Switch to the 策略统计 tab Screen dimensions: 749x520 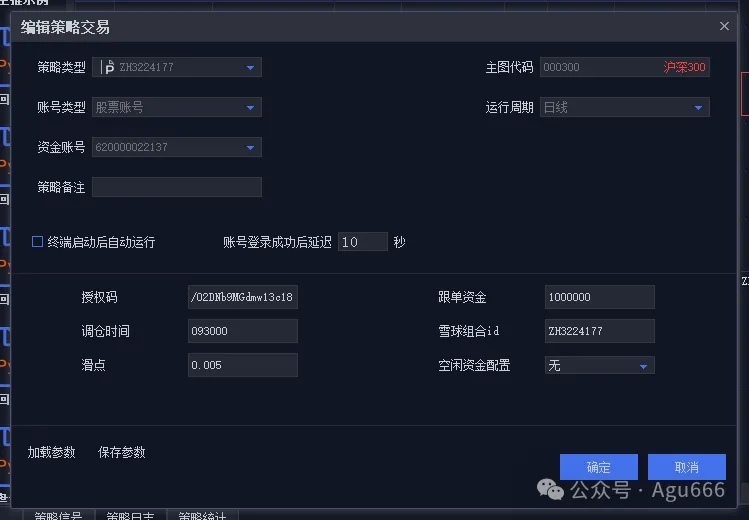202,515
